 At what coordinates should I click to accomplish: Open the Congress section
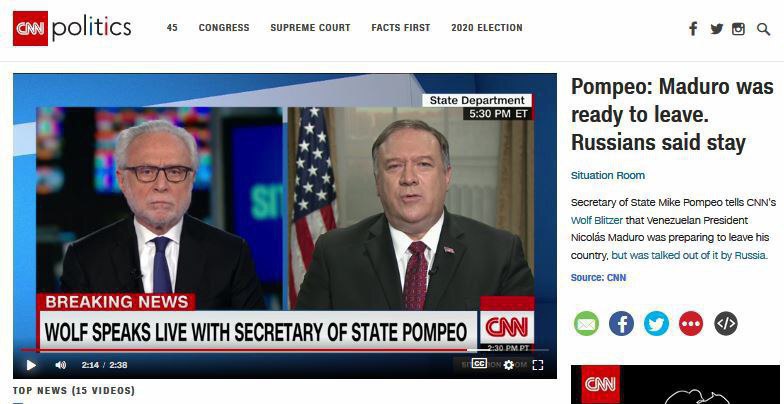[x=224, y=28]
